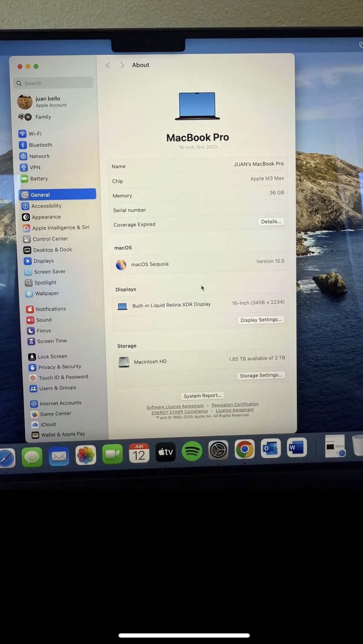Open Family settings in sidebar
This screenshot has width=363, height=644.
pos(35,117)
